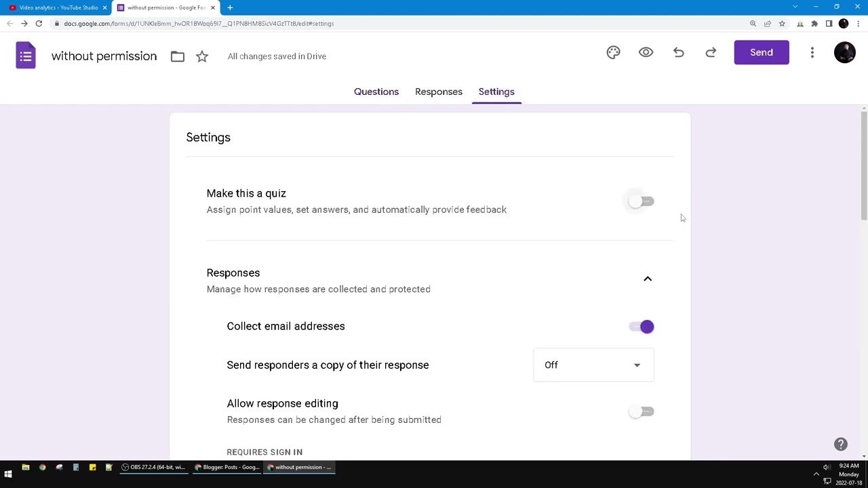868x488 pixels.
Task: Turn off Collect email addresses toggle
Action: (641, 327)
